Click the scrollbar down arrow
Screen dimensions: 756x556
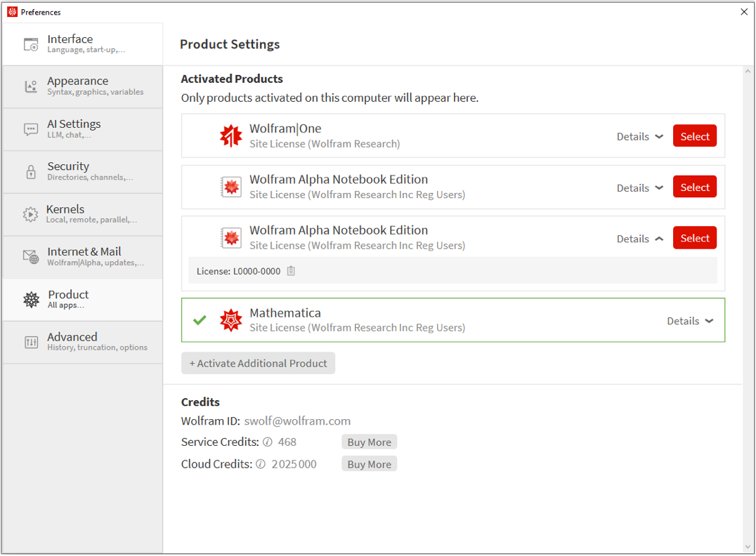pos(748,547)
